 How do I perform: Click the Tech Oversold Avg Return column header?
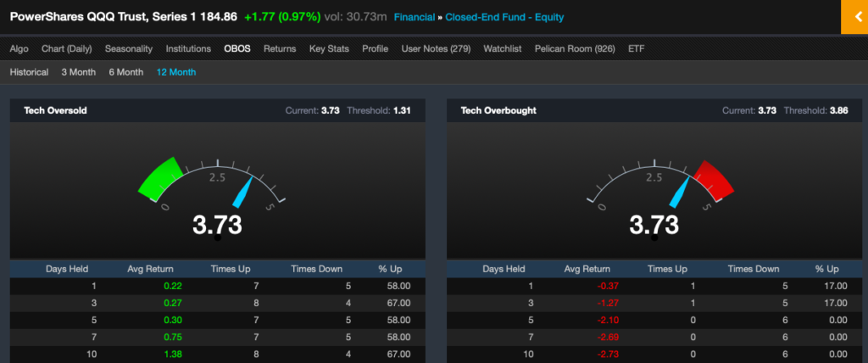[x=151, y=270]
